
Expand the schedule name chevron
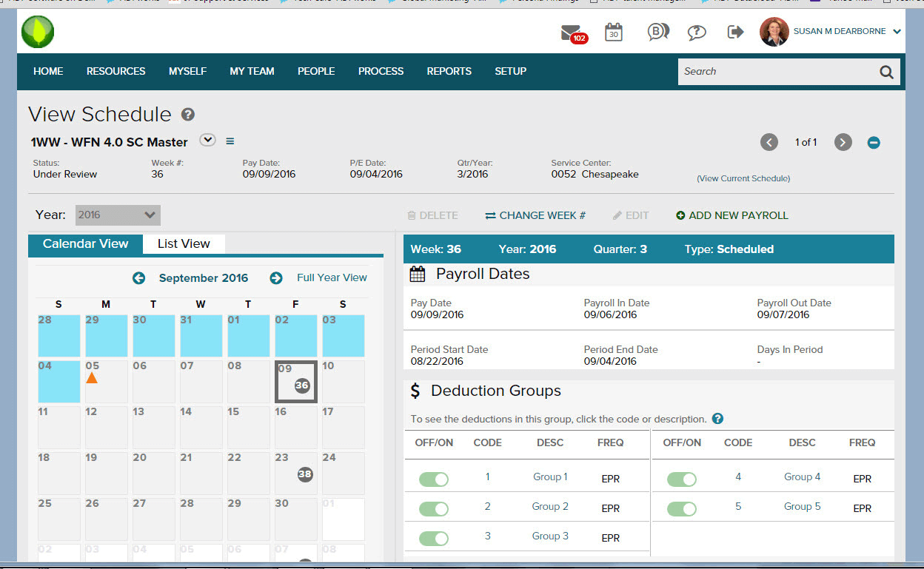click(x=207, y=140)
